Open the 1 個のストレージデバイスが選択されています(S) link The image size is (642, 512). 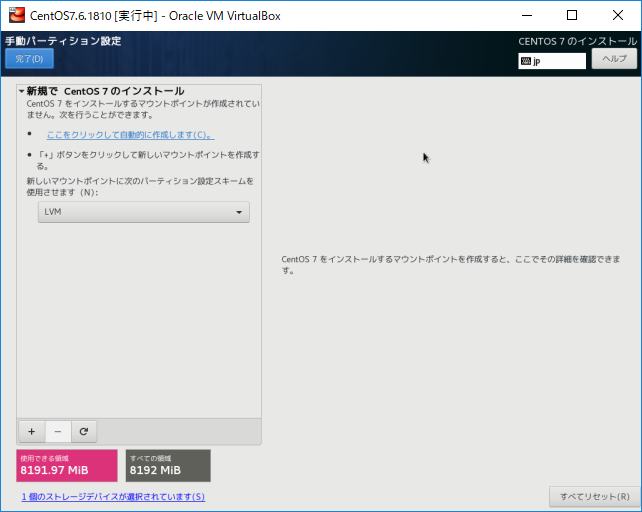click(113, 496)
